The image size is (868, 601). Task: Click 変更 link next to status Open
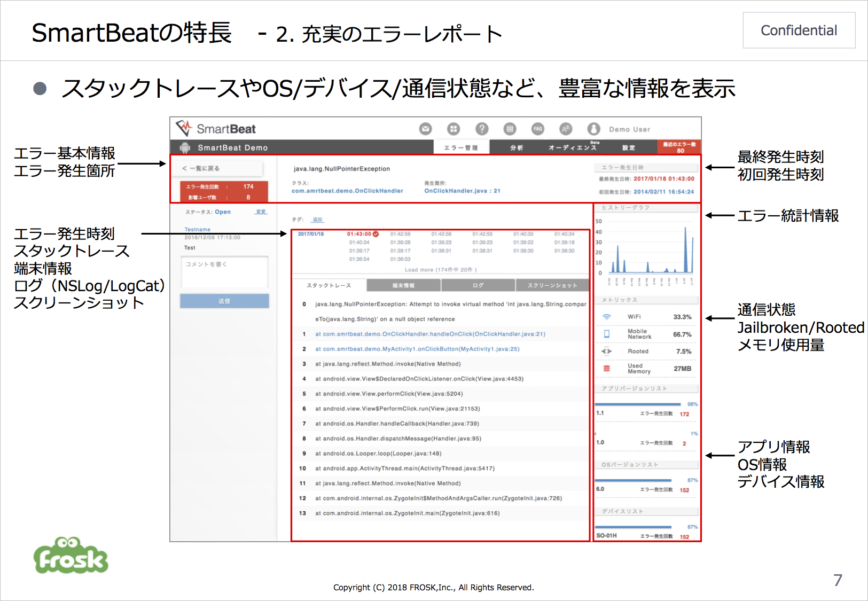[261, 212]
